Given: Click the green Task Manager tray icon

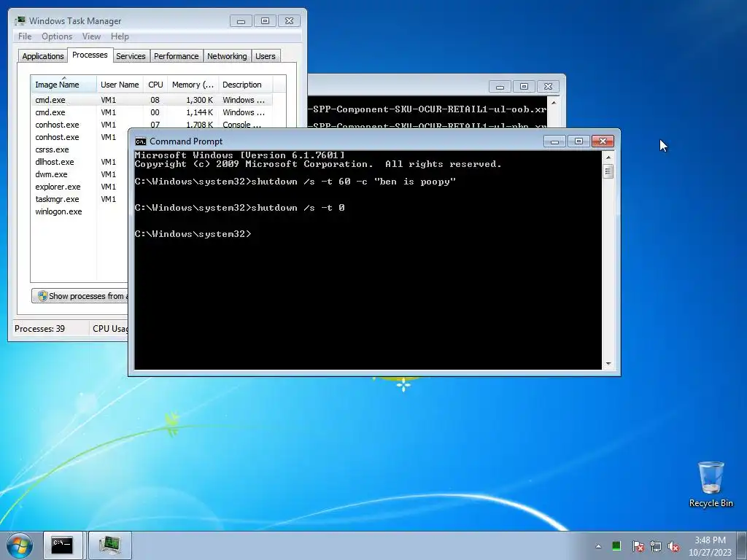Looking at the screenshot, I should pos(616,545).
